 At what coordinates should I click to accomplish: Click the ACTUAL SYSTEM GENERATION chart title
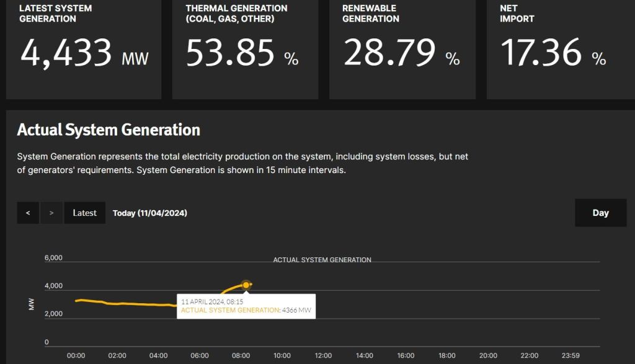pos(322,260)
